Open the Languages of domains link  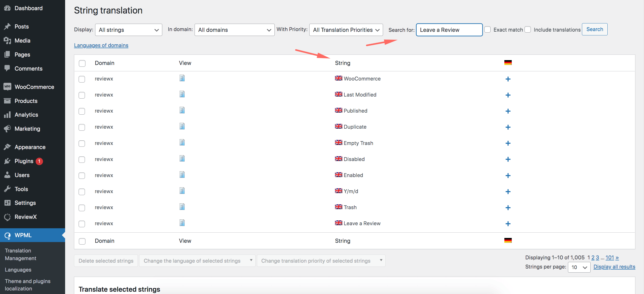coord(101,45)
